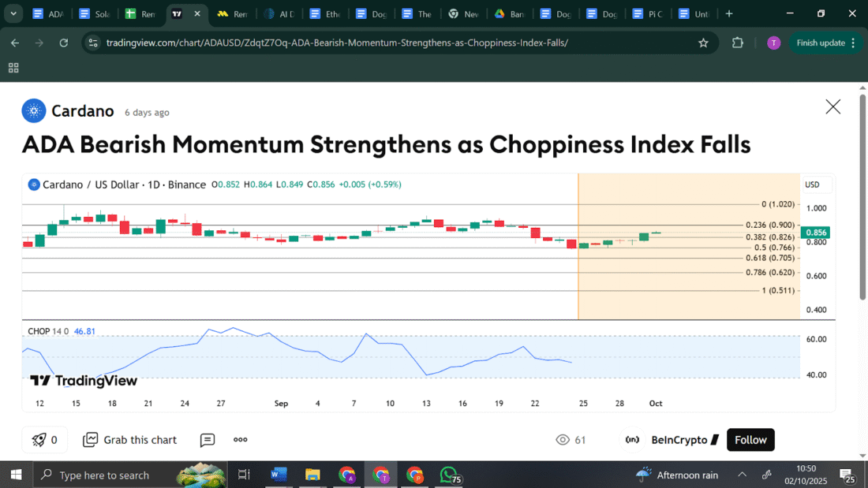Click Finish update in Chrome
The height and width of the screenshot is (488, 868).
click(x=826, y=43)
